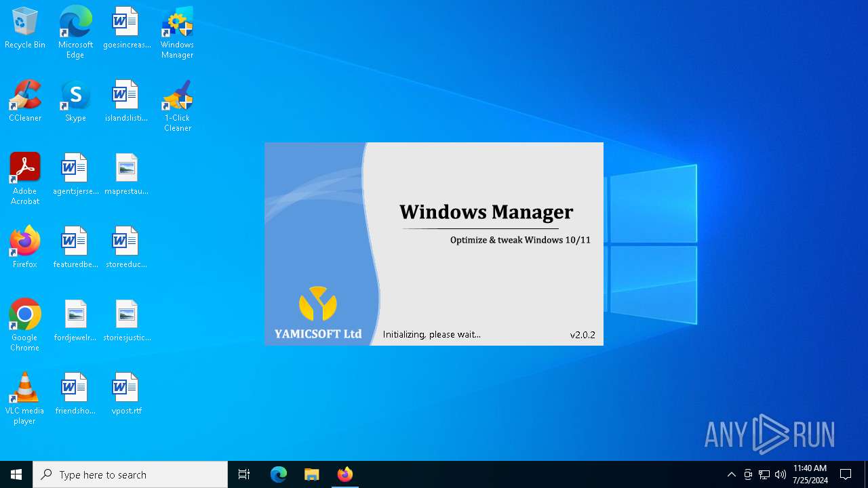This screenshot has height=488, width=868.
Task: Select the storeeduc... Word document
Action: click(x=127, y=248)
